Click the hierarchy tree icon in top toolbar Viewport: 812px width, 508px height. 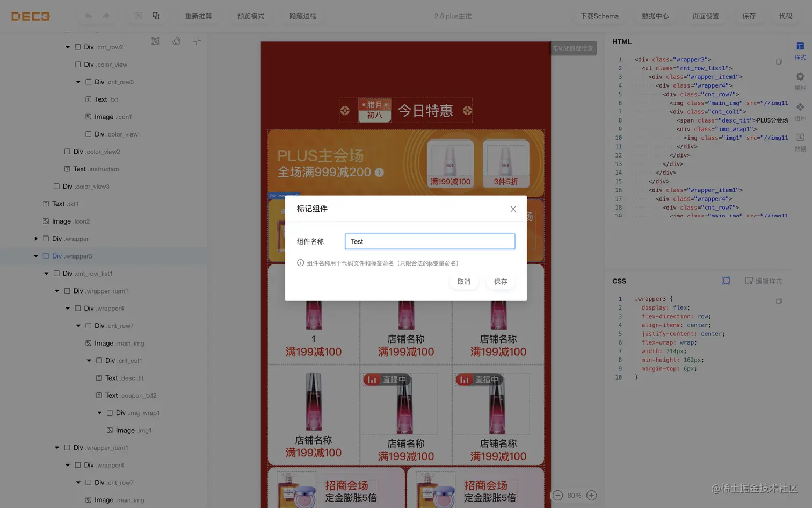click(156, 16)
